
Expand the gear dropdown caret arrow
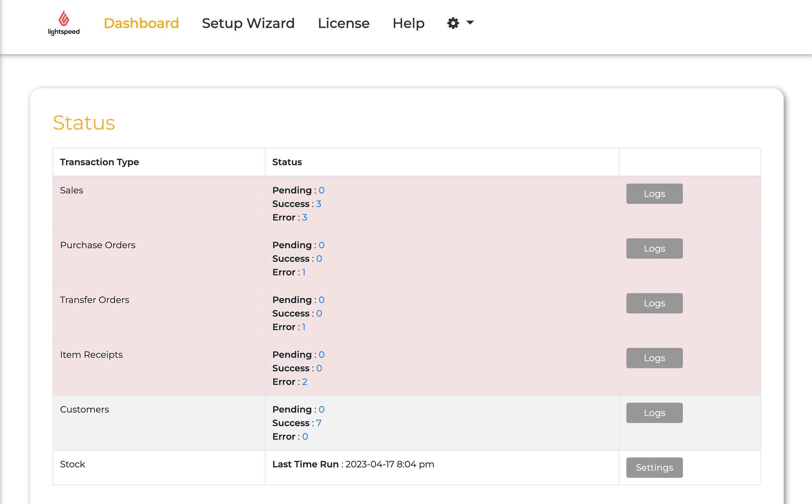click(470, 23)
